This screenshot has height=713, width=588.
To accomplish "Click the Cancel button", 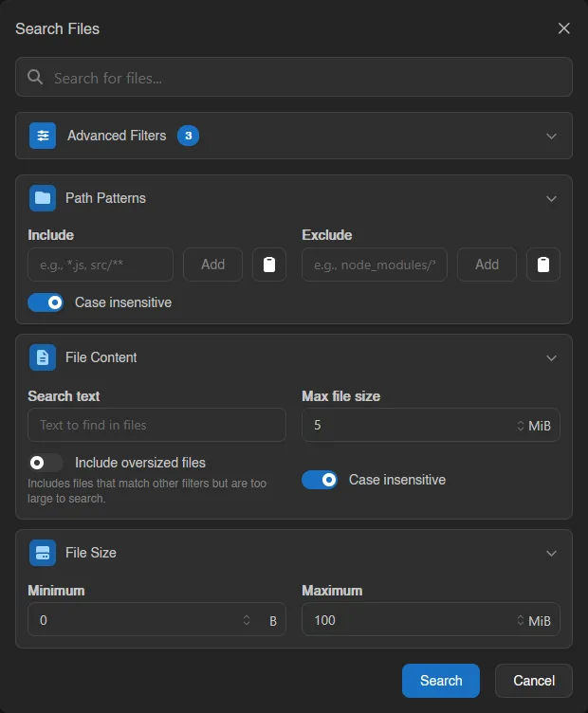I will tap(534, 681).
